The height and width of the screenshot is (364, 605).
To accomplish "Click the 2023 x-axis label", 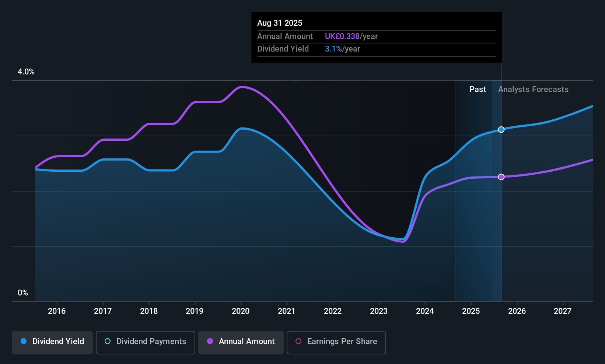I will [379, 311].
